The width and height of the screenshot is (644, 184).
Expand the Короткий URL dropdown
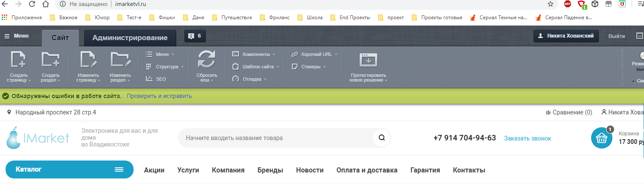(314, 54)
